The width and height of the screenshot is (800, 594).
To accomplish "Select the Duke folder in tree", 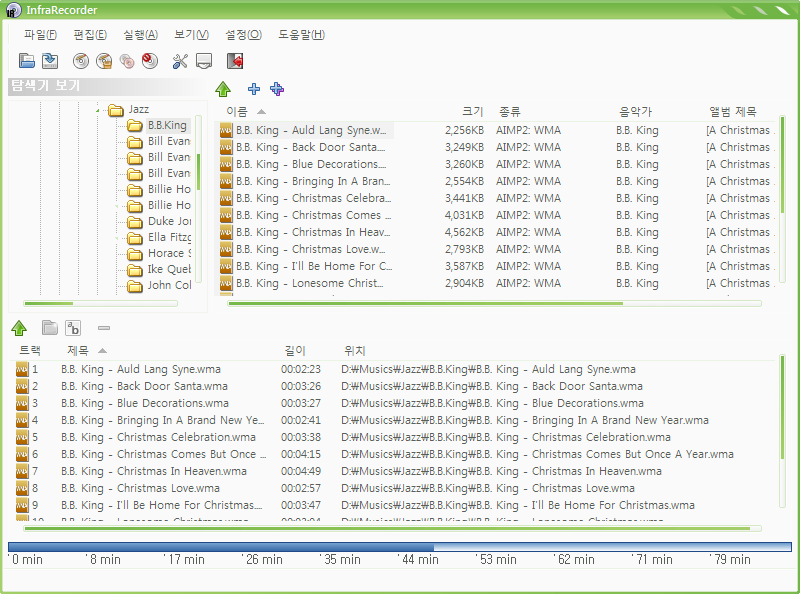I will 169,221.
